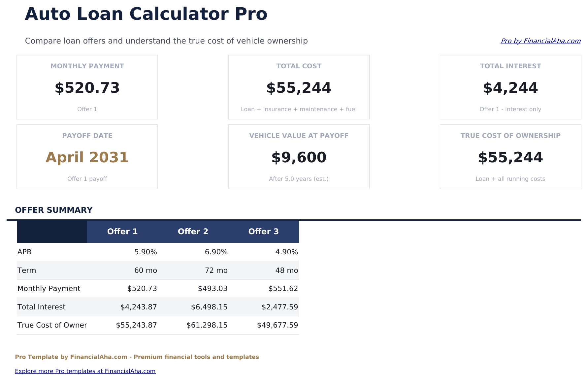Screen dimensions: 588x381
Task: Select the Vehicle Value at Payoff card
Action: pos(299,157)
